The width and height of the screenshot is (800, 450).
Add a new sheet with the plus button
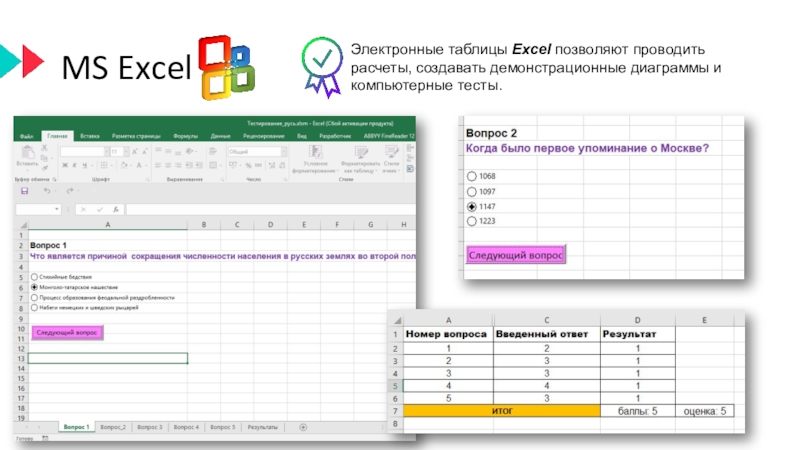tap(303, 427)
